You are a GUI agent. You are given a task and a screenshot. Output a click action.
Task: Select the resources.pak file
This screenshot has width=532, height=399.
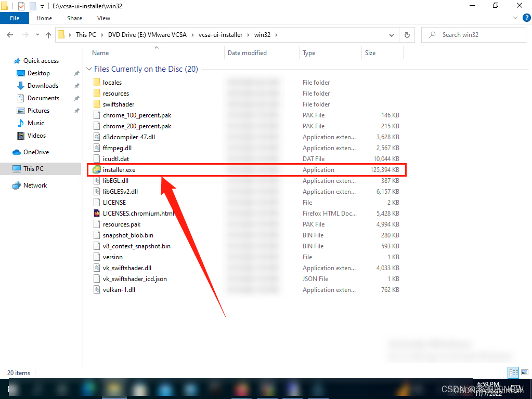coord(122,224)
